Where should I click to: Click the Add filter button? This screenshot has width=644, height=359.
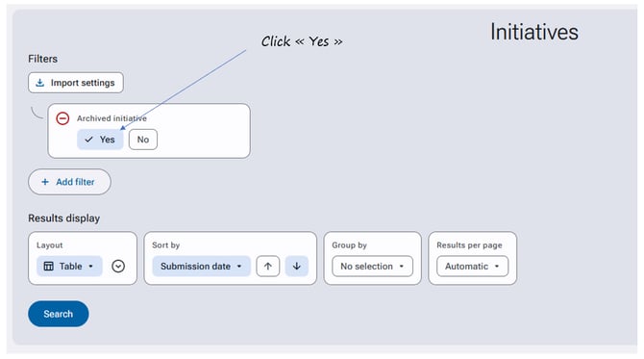[x=69, y=182]
